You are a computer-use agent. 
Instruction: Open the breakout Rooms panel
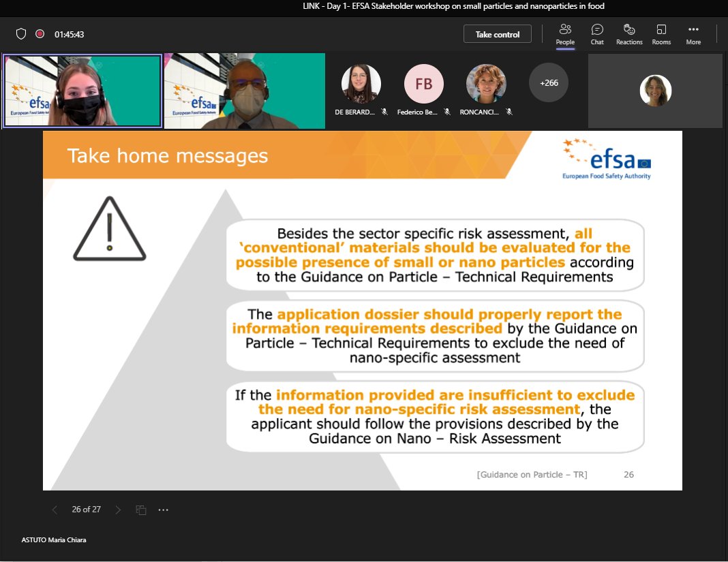coord(661,34)
